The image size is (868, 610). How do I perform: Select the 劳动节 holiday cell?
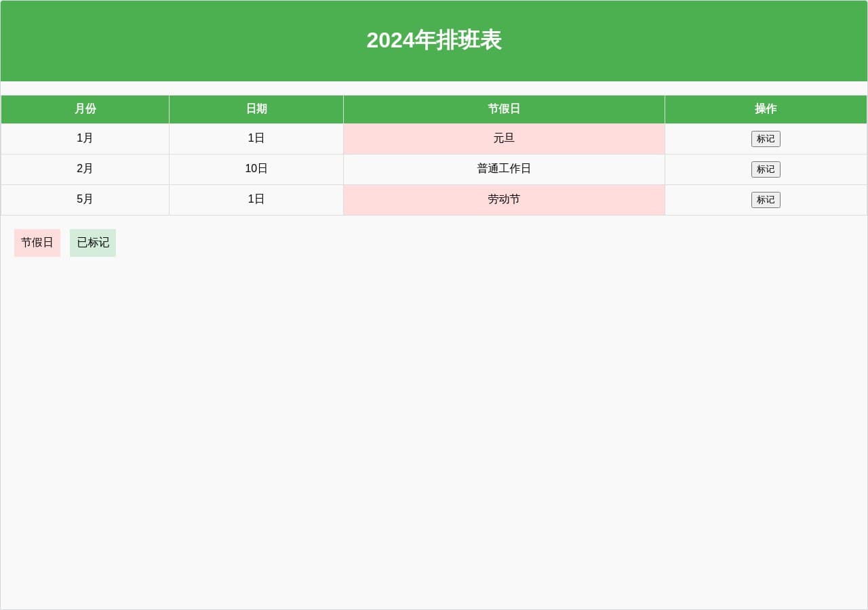tap(504, 200)
